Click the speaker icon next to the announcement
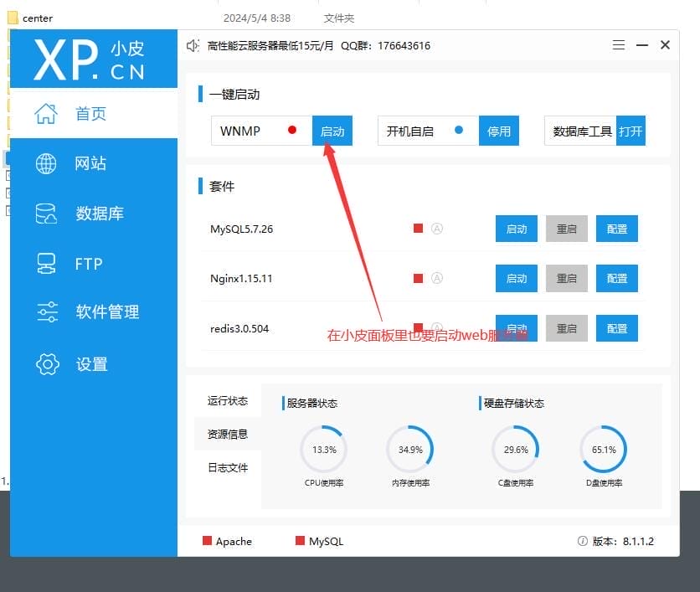This screenshot has height=592, width=700. 192,44
